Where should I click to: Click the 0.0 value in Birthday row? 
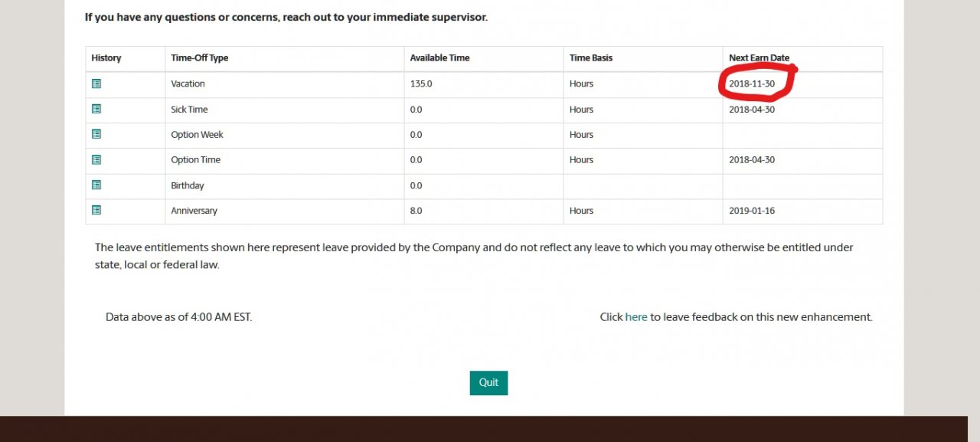click(x=416, y=185)
